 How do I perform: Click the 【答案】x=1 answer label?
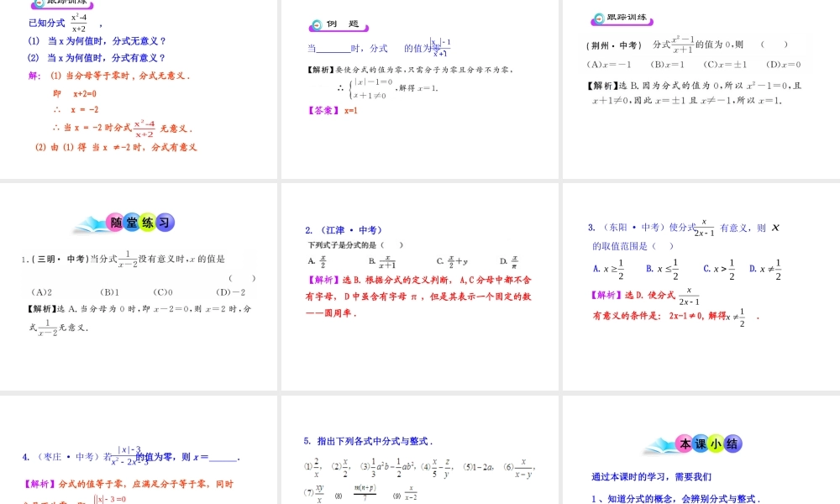pyautogui.click(x=321, y=110)
